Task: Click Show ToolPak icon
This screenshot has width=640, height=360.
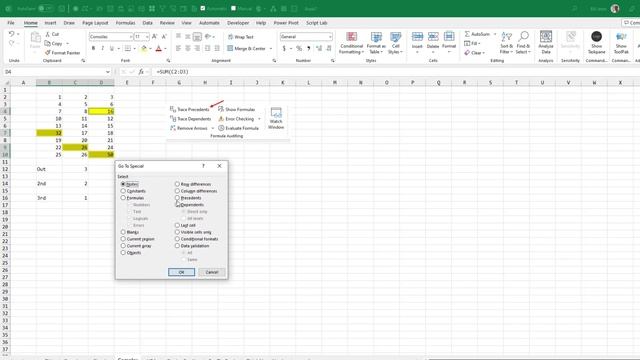Action: [621, 37]
